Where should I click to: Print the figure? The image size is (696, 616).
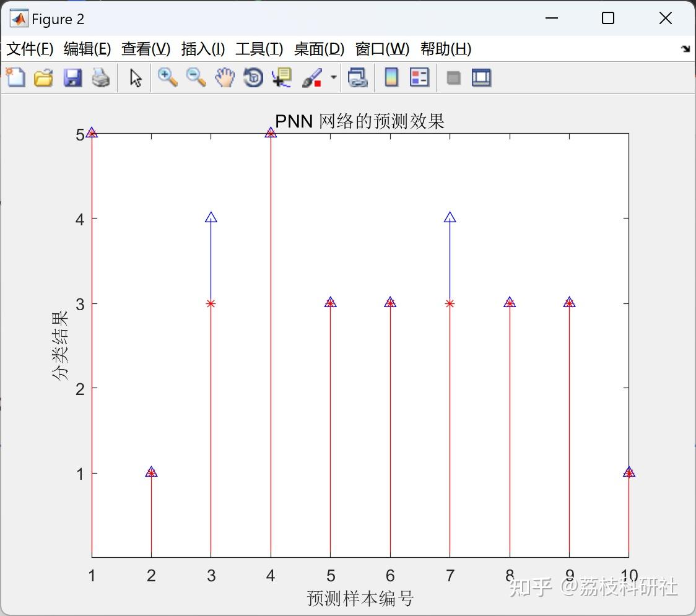click(x=101, y=77)
